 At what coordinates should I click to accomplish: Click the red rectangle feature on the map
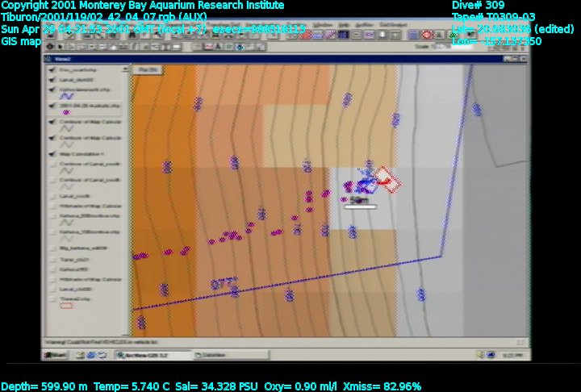tap(388, 180)
